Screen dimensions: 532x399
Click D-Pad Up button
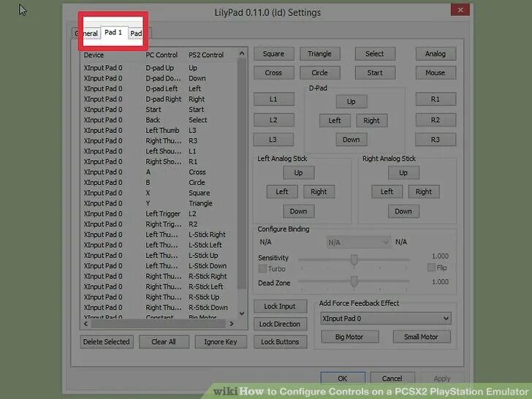pos(351,102)
